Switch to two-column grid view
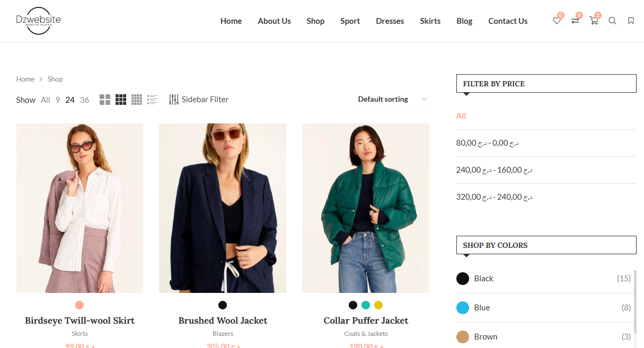The height and width of the screenshot is (348, 644). coord(105,100)
